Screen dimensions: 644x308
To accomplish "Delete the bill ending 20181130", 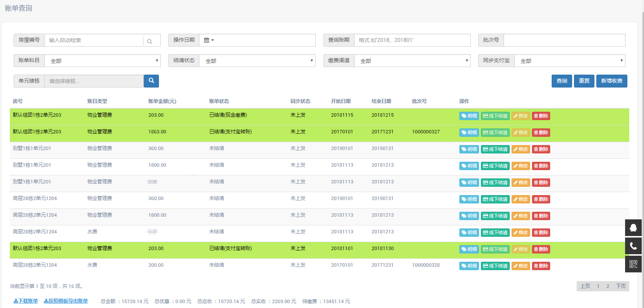I will point(541,249).
